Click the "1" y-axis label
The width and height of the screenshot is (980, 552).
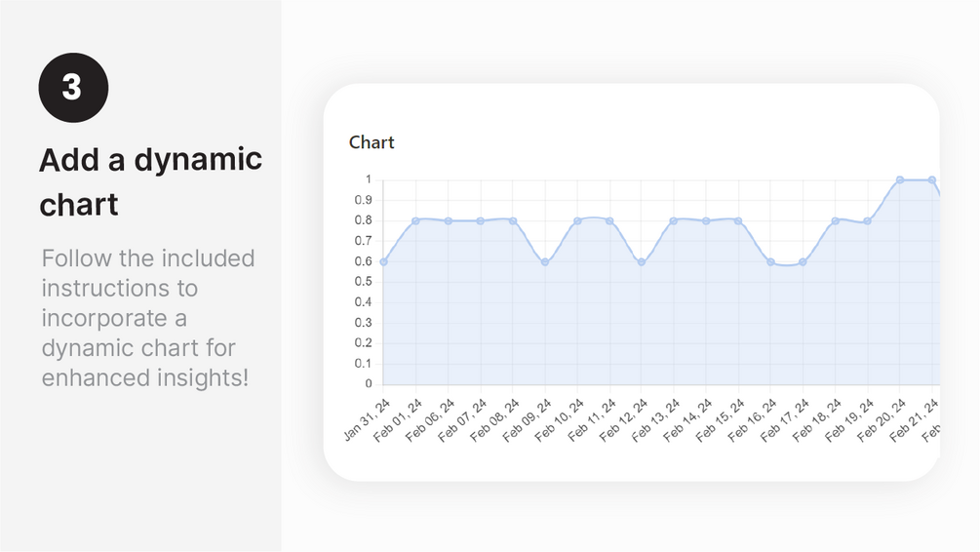pos(369,179)
